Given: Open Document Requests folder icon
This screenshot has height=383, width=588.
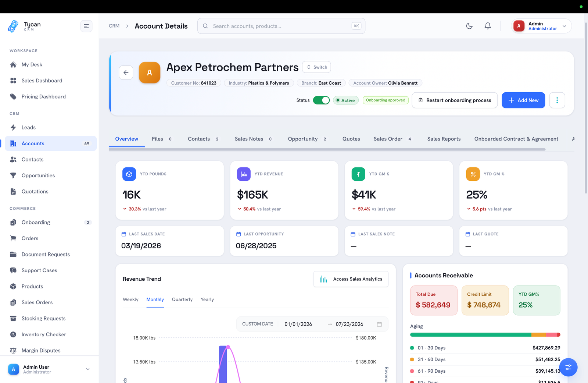Looking at the screenshot, I should click(x=13, y=254).
